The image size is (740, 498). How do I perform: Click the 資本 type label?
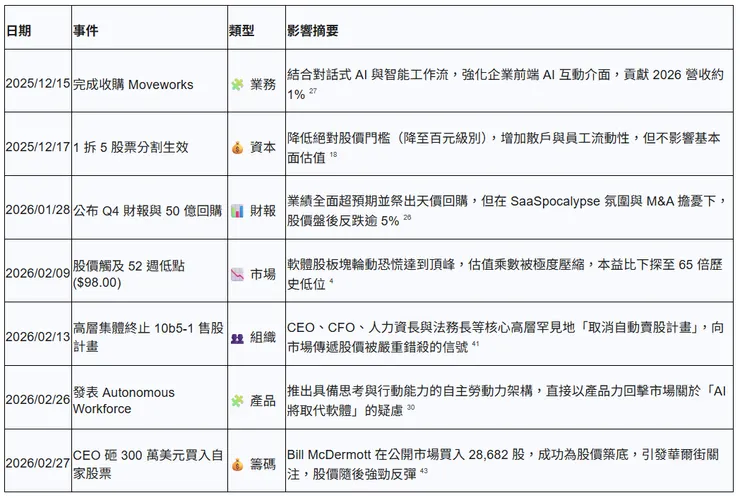click(x=263, y=148)
